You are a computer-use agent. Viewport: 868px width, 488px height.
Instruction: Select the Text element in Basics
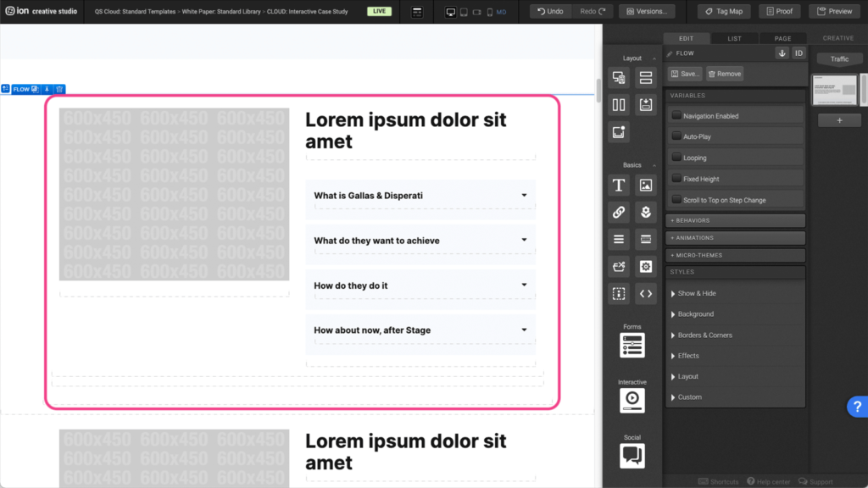[619, 186]
